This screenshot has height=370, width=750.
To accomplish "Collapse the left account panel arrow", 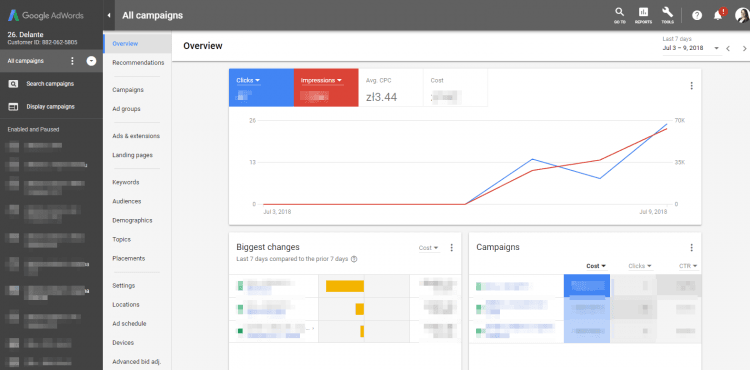I will [109, 15].
